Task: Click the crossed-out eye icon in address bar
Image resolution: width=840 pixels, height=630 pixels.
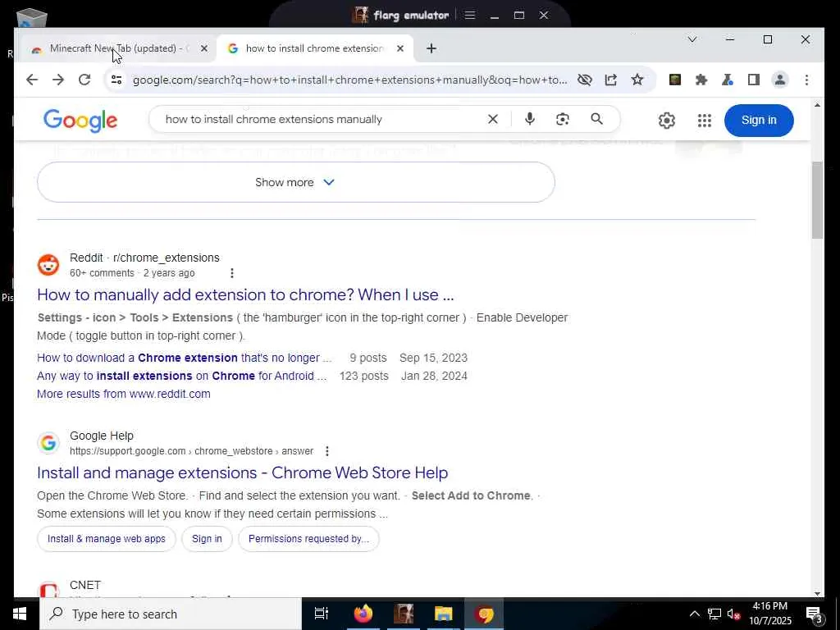Action: pyautogui.click(x=584, y=80)
